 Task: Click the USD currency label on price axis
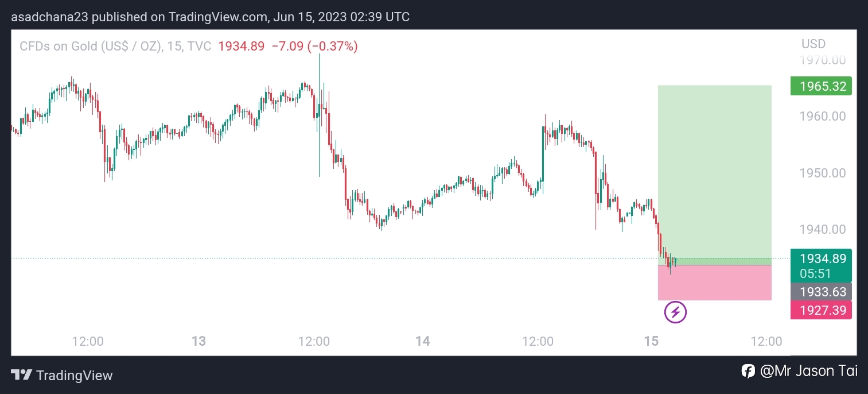tap(813, 44)
